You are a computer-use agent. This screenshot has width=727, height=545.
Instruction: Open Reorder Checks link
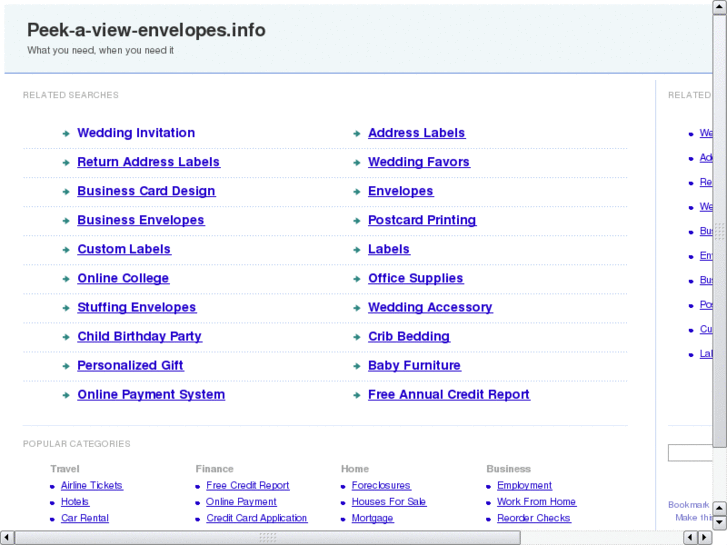534,518
